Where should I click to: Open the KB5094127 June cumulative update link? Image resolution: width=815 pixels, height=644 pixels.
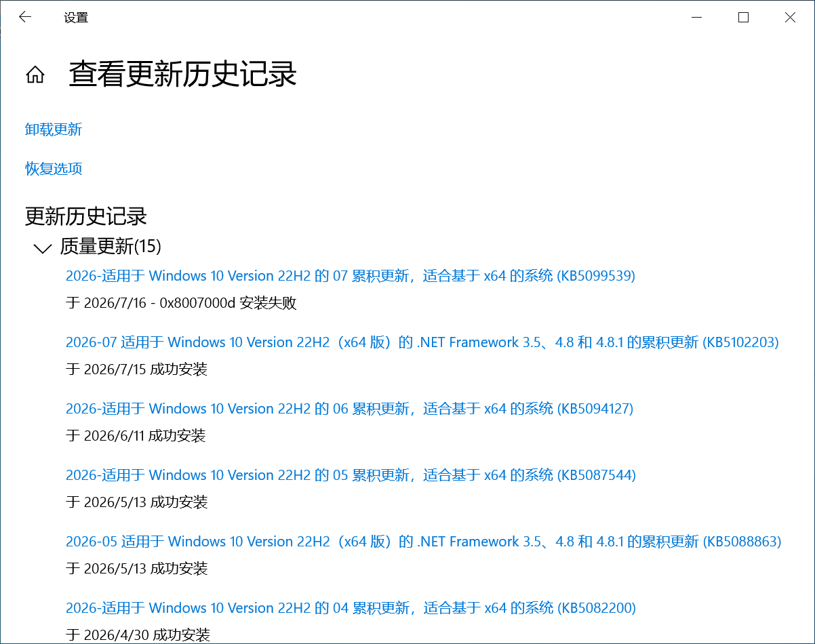(x=350, y=409)
